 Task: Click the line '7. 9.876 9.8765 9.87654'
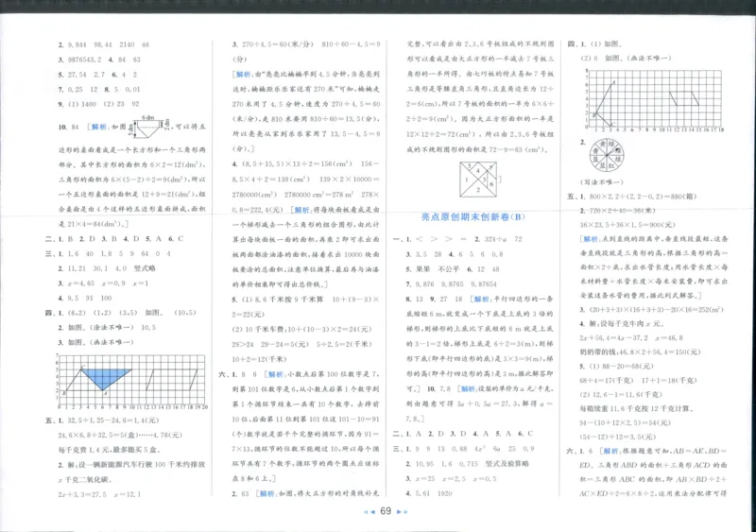click(452, 284)
